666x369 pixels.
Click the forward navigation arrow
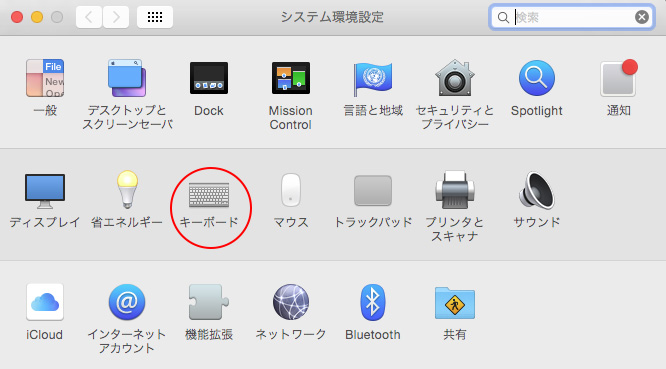116,17
